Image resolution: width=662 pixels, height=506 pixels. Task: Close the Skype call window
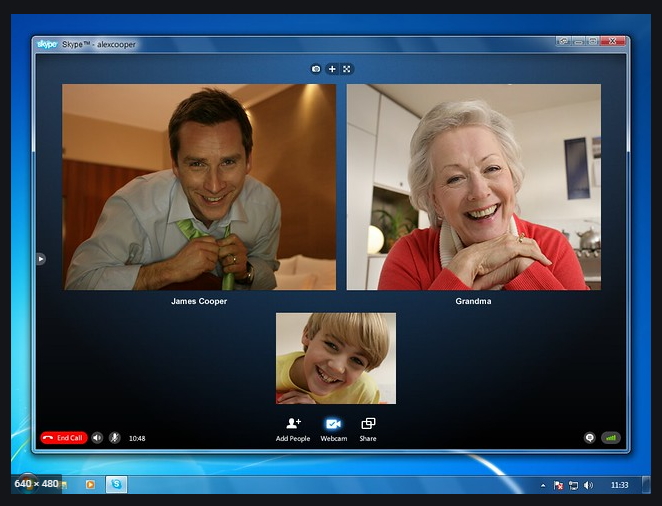point(613,41)
